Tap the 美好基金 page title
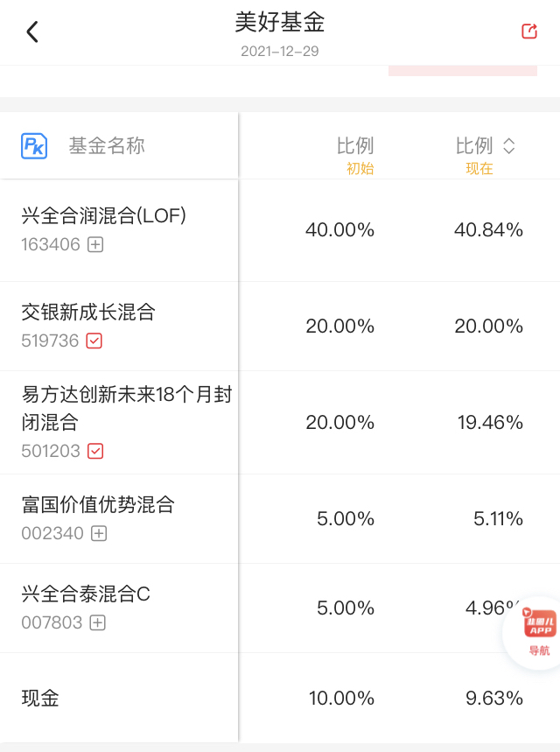The image size is (560, 752). coord(280,22)
